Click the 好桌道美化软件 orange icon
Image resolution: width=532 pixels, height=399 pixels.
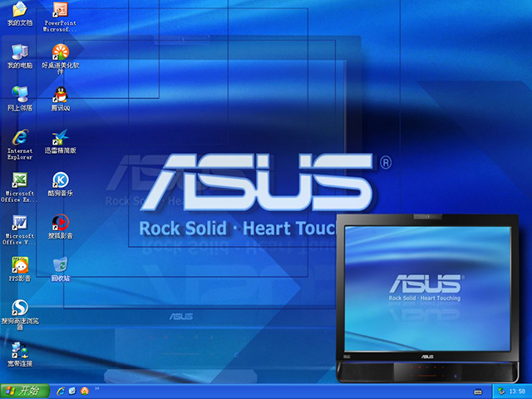click(60, 52)
